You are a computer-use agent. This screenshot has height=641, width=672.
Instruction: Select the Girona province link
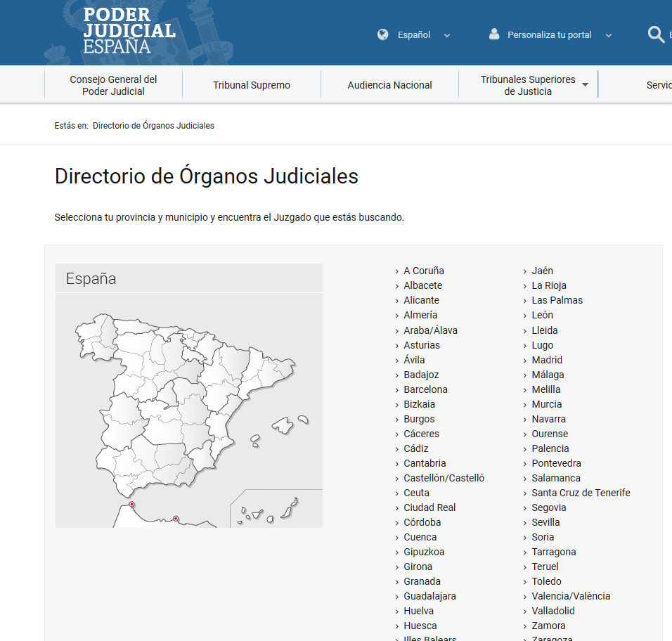click(418, 567)
